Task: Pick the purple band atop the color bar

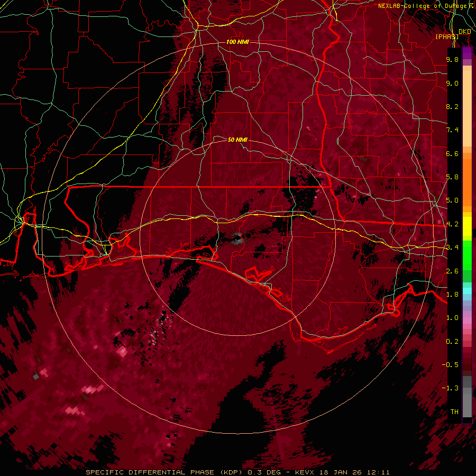Action: point(467,53)
